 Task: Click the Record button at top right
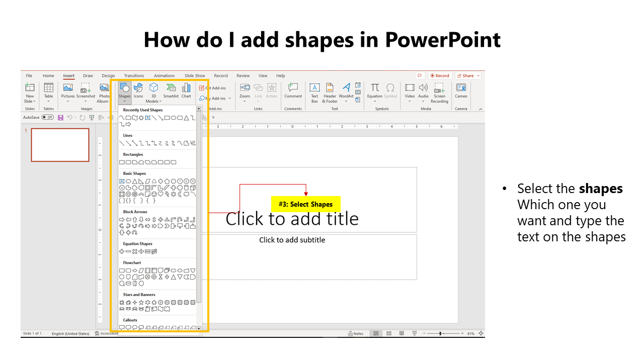(440, 76)
